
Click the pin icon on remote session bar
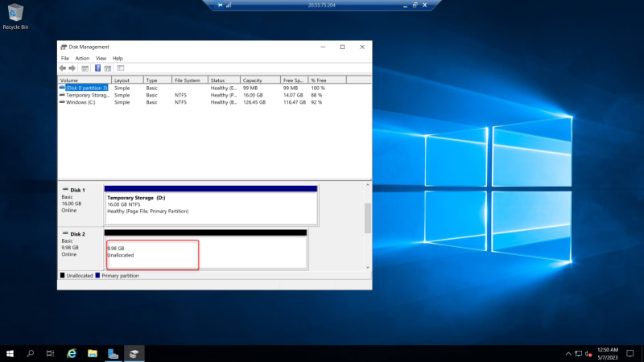click(x=220, y=5)
